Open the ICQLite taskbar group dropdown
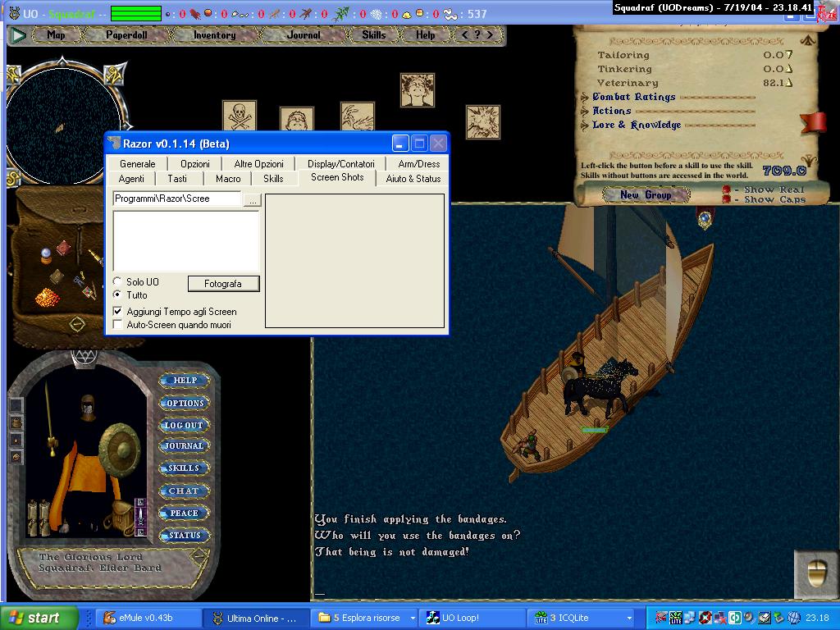This screenshot has width=840, height=630. coord(629,618)
